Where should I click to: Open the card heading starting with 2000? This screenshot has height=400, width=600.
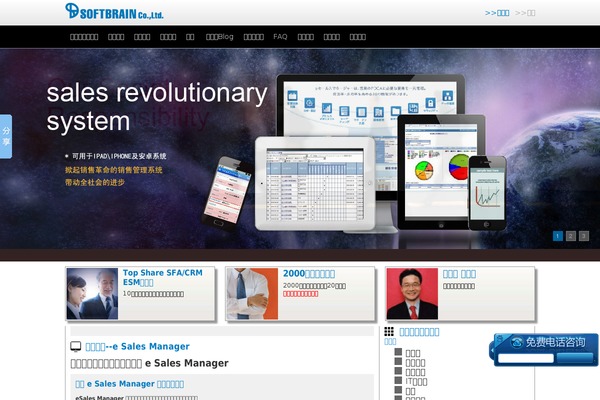309,274
